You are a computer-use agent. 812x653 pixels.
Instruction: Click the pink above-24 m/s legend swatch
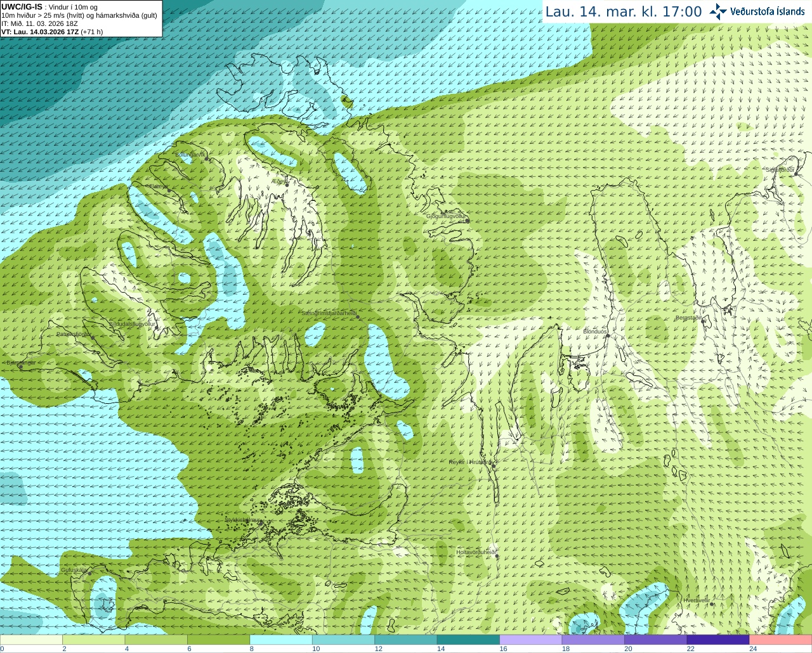click(x=781, y=640)
